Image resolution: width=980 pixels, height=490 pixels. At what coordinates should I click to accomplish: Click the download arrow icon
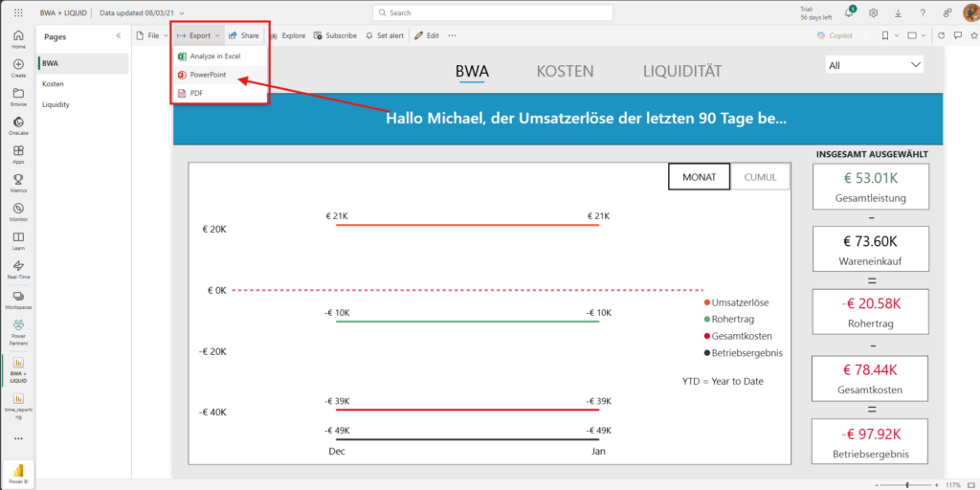[x=898, y=12]
